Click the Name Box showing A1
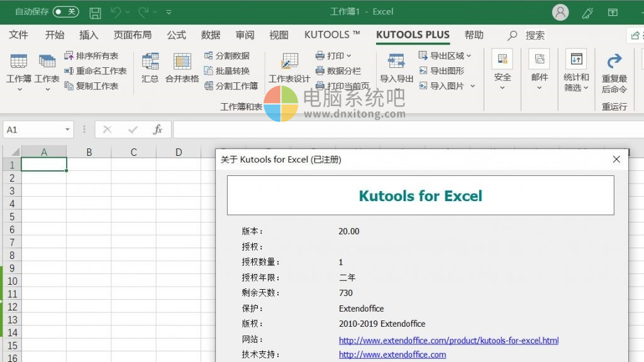 coord(33,129)
